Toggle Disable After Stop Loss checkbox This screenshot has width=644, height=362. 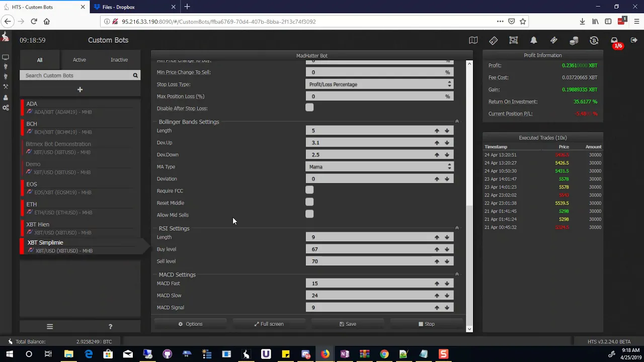(309, 108)
